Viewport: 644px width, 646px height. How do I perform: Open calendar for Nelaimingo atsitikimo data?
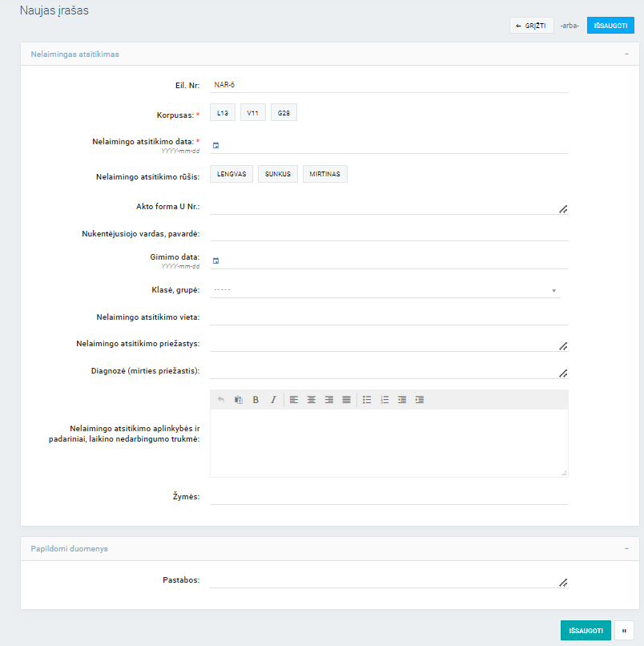[215, 146]
